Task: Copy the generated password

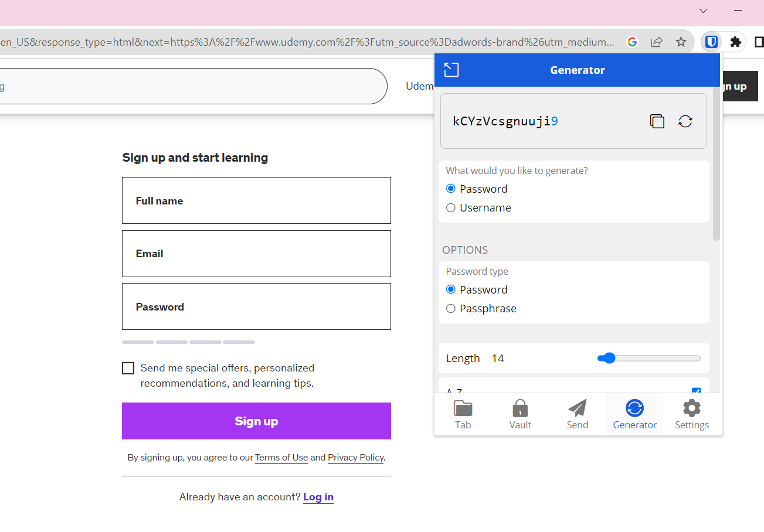Action: [657, 121]
